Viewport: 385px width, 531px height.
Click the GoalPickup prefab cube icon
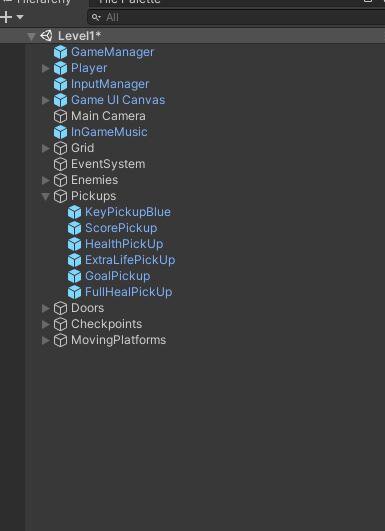(x=74, y=276)
